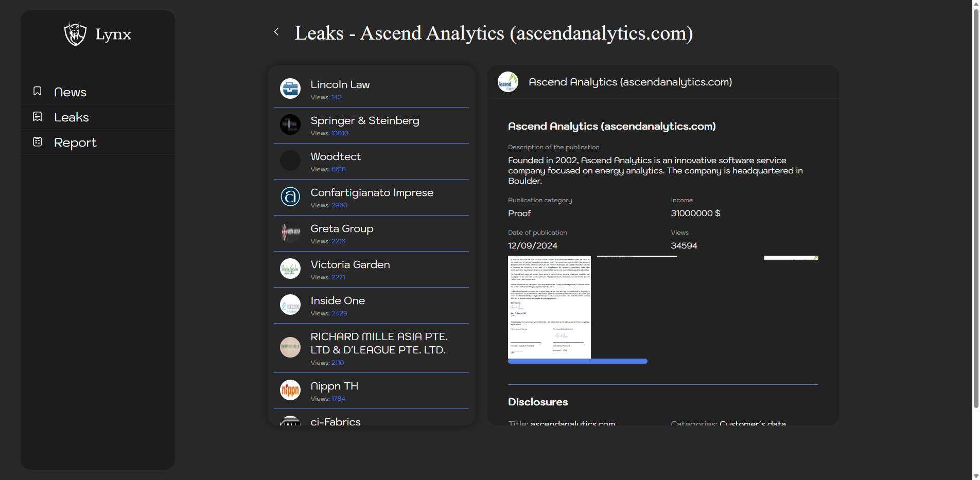980x480 pixels.
Task: Open the Report menu item
Action: click(x=75, y=143)
